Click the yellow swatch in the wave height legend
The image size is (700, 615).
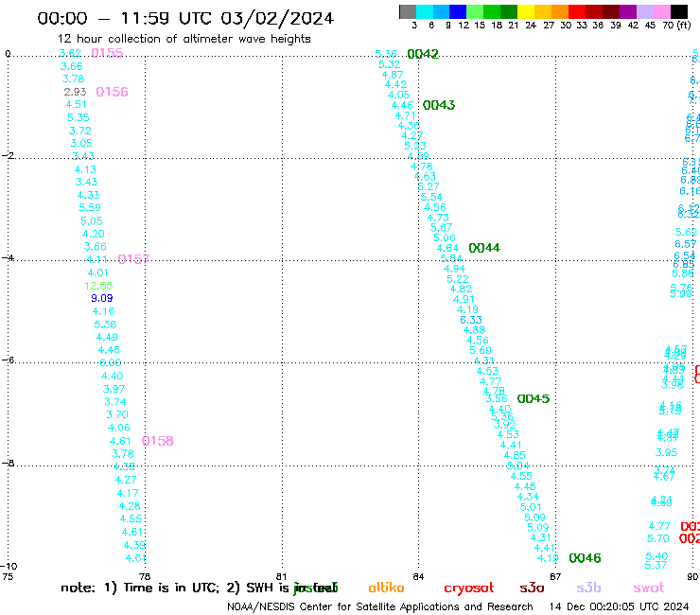tap(526, 11)
